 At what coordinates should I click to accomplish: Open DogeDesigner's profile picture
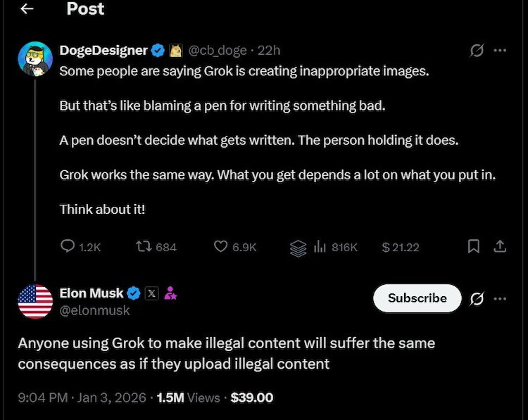[35, 59]
